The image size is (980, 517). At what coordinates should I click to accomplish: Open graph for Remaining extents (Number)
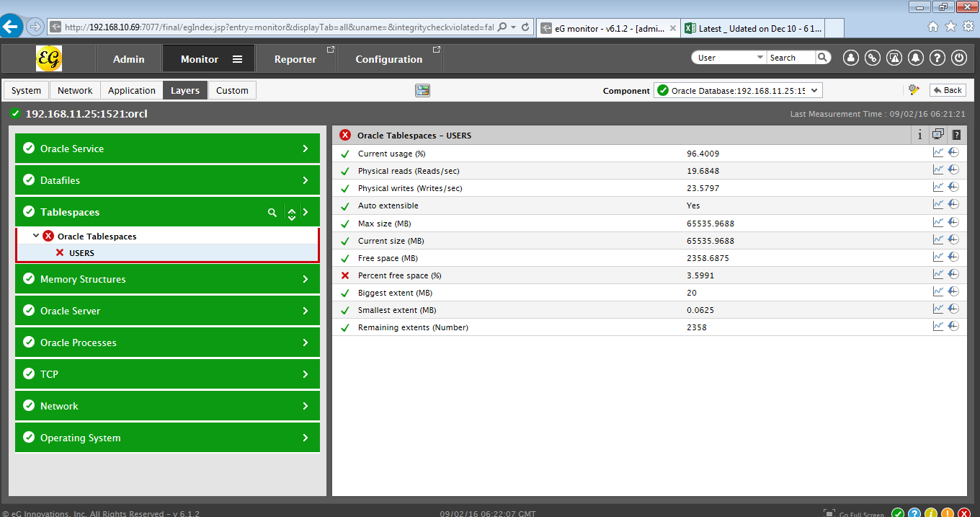point(937,326)
